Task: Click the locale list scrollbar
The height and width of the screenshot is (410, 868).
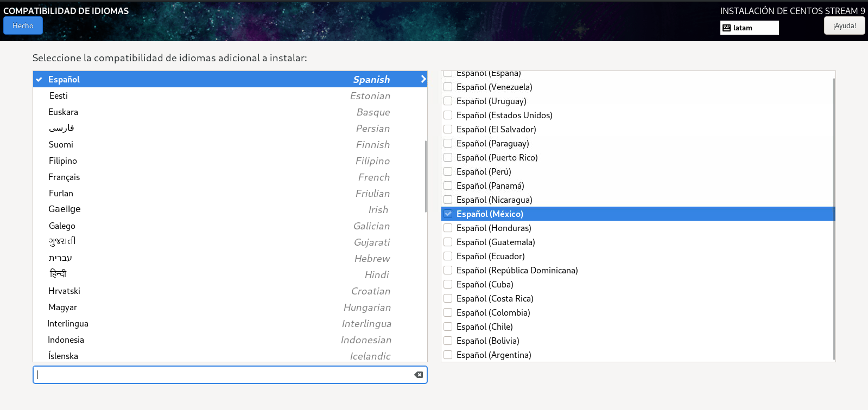Action: tap(834, 217)
